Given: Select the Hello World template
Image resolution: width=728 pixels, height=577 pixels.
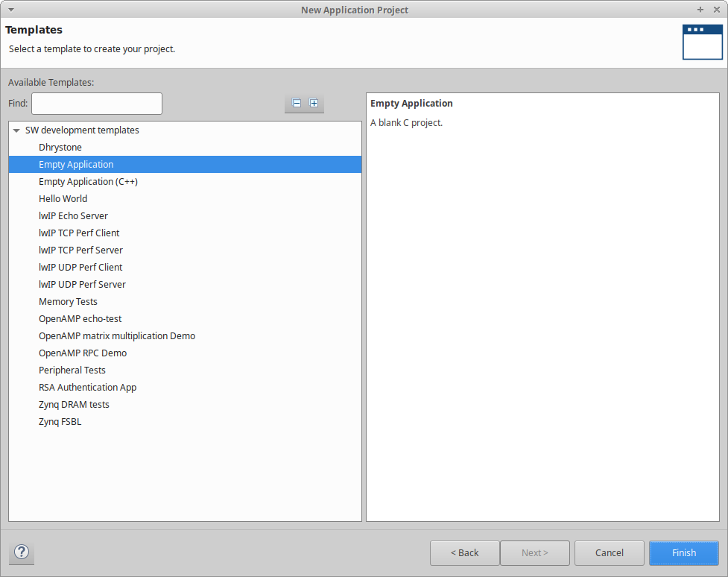Looking at the screenshot, I should pyautogui.click(x=63, y=199).
